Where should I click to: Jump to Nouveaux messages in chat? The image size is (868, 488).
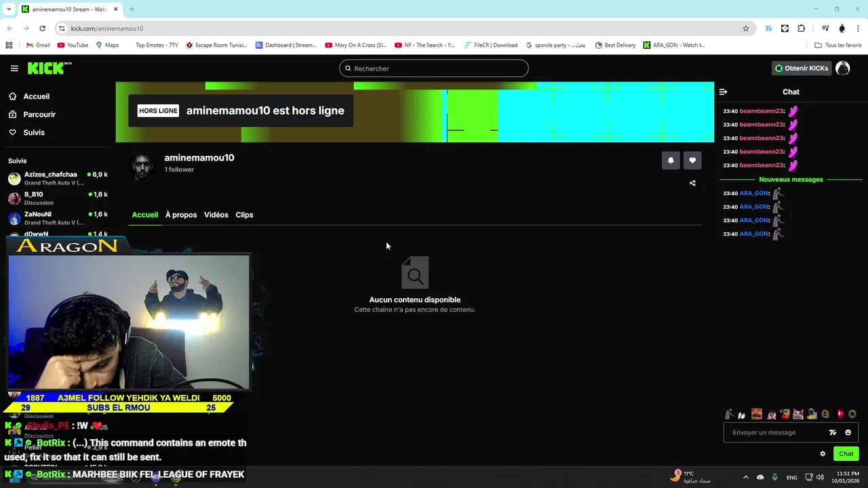(x=791, y=180)
